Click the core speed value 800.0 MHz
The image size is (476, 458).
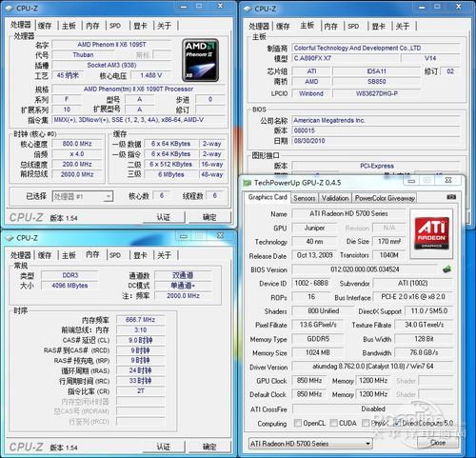pyautogui.click(x=77, y=144)
